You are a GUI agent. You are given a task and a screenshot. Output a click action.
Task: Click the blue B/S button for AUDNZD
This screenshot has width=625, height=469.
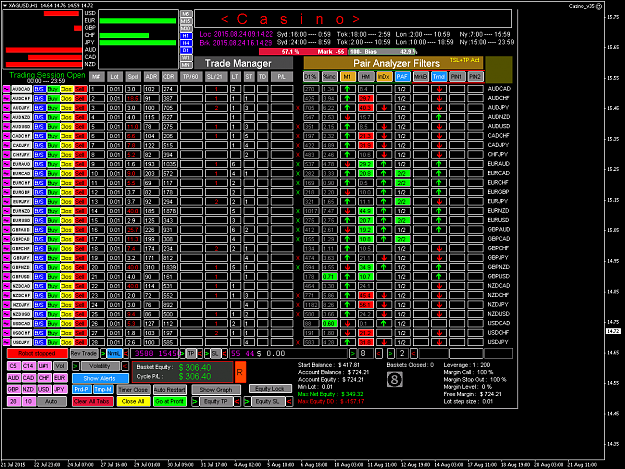[39, 117]
